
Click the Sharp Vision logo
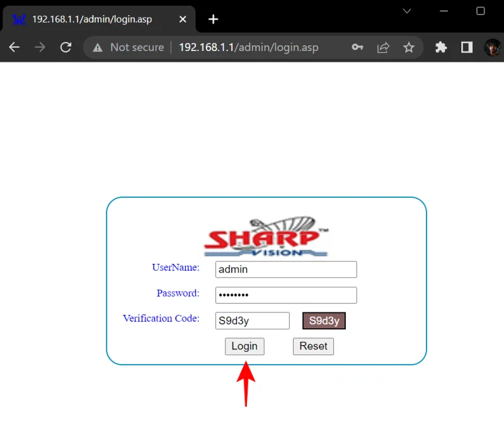click(266, 237)
